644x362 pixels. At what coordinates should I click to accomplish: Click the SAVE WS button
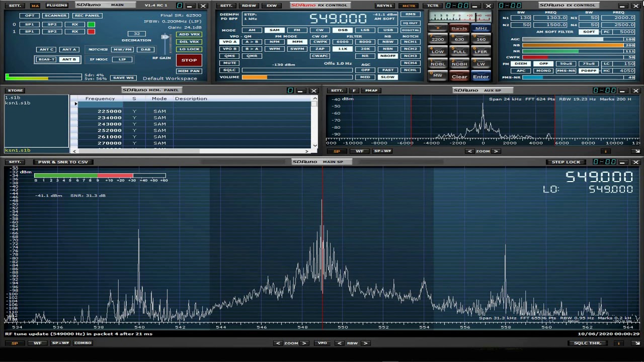pos(123,78)
